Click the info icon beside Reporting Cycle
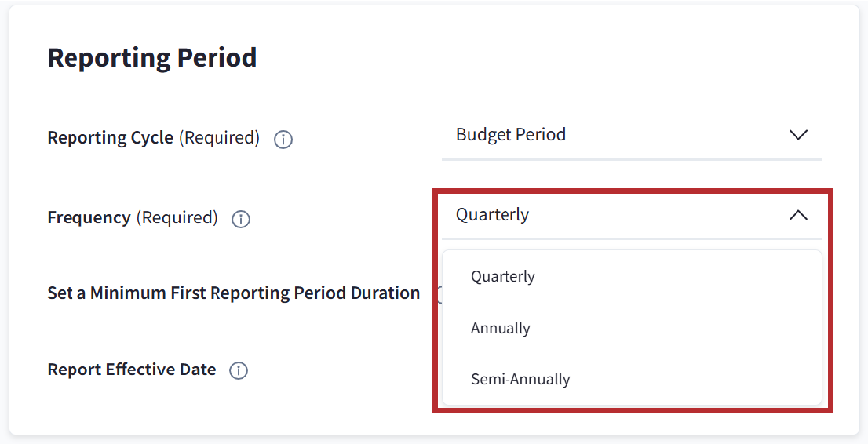The width and height of the screenshot is (868, 444). (x=283, y=140)
